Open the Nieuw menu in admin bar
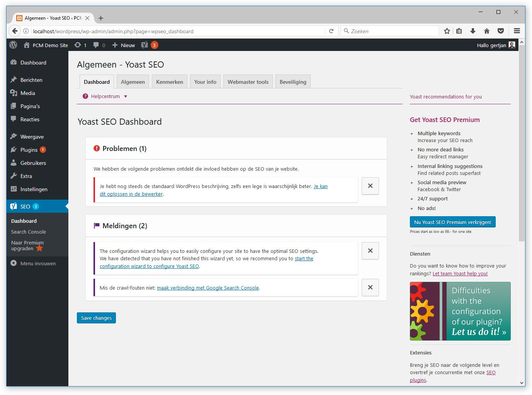Viewport: 532px width, 395px height. tap(124, 45)
